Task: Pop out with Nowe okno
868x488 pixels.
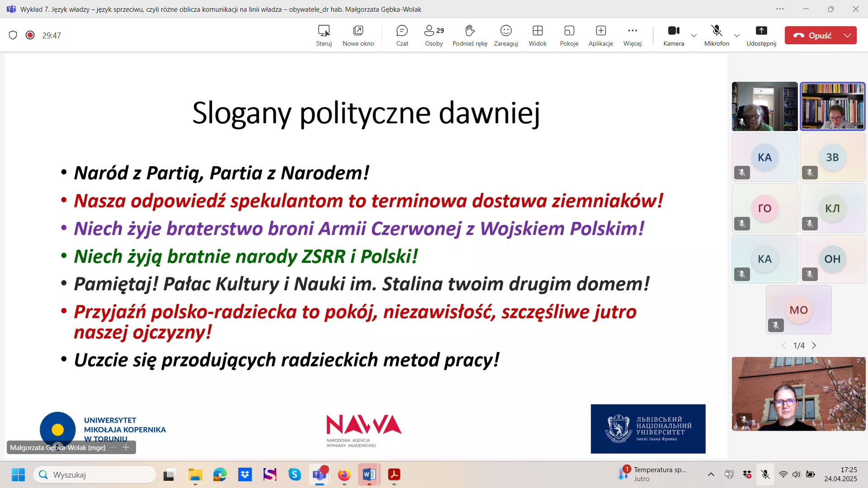Action: pyautogui.click(x=358, y=35)
